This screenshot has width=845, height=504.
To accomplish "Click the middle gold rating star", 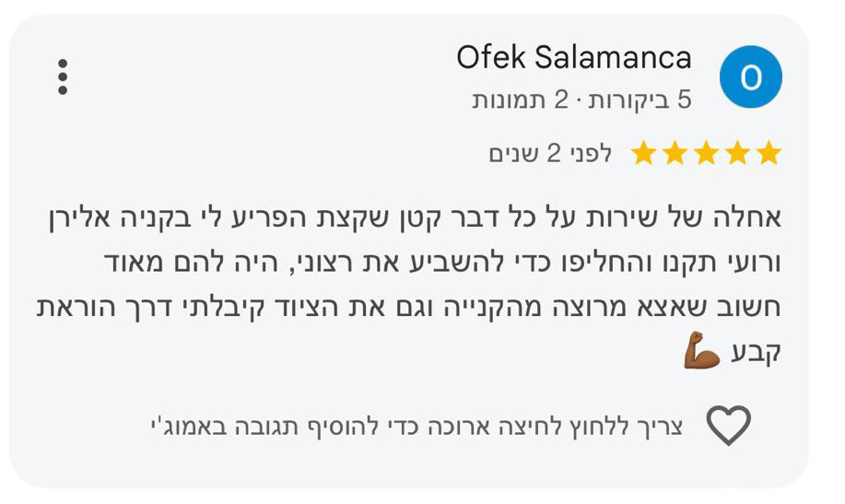I will (706, 153).
